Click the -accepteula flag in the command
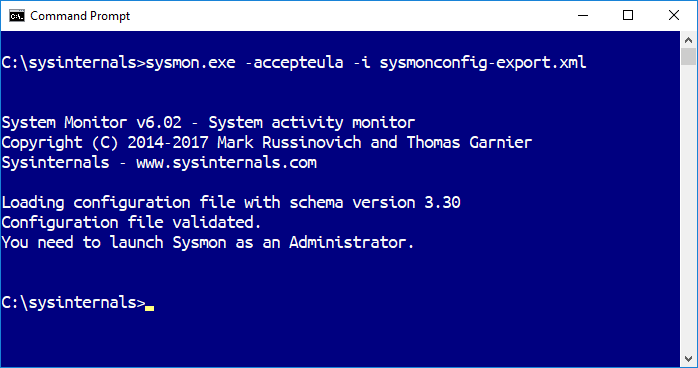This screenshot has width=698, height=368. 294,63
